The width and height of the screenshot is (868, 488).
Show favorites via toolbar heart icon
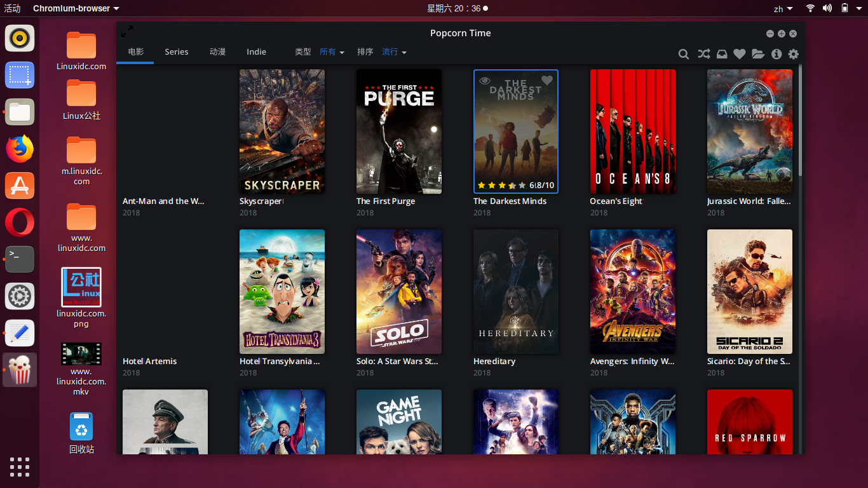tap(739, 54)
